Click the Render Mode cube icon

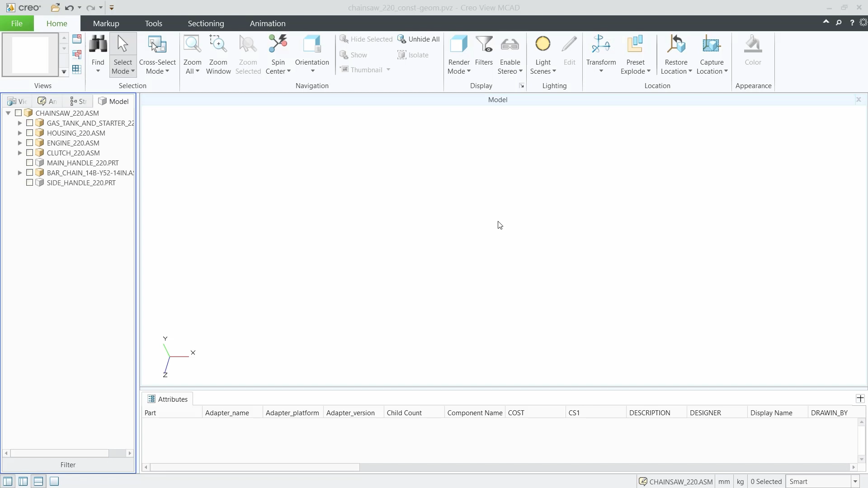coord(459,44)
